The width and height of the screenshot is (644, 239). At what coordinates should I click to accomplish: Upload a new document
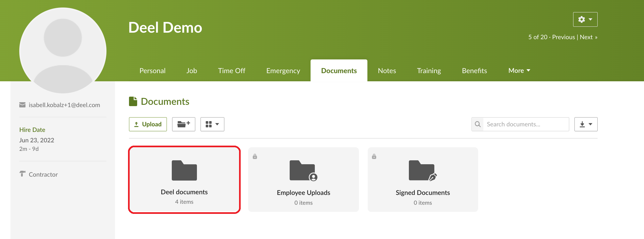click(x=148, y=124)
